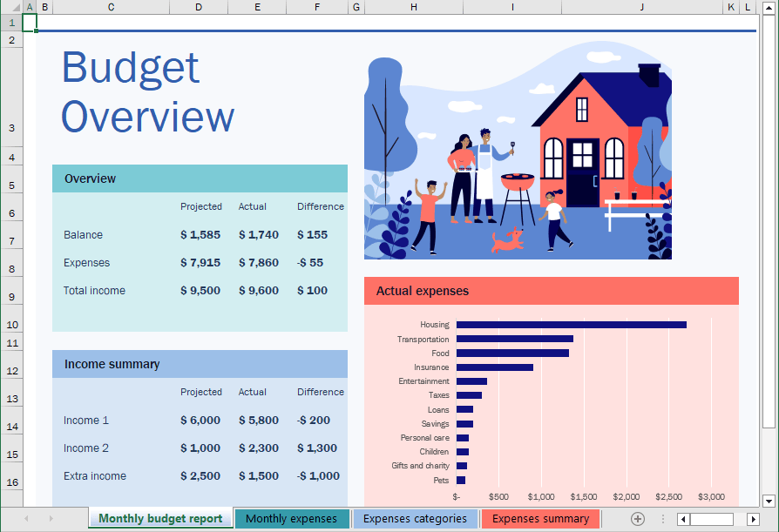Click the Actual balance value $1,740
This screenshot has width=779, height=532.
coord(258,235)
